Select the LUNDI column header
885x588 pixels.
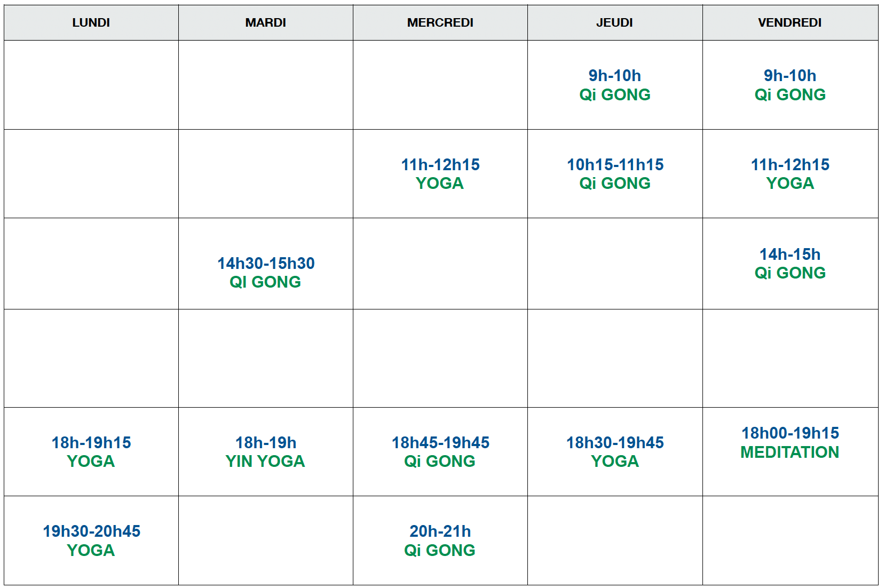[91, 23]
